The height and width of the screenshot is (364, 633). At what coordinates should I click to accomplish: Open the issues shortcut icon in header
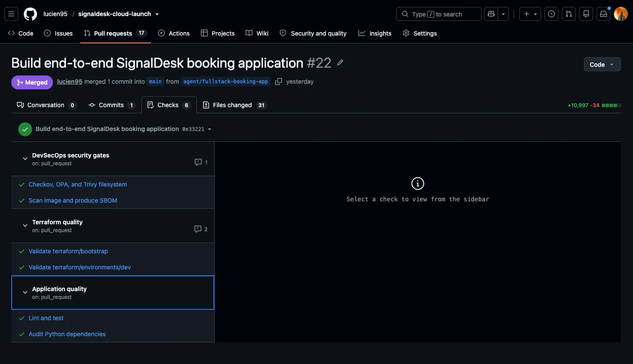(551, 14)
